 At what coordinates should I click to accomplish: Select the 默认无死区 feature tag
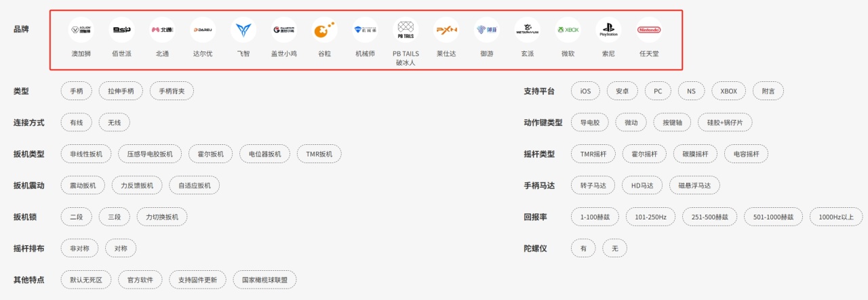86,280
